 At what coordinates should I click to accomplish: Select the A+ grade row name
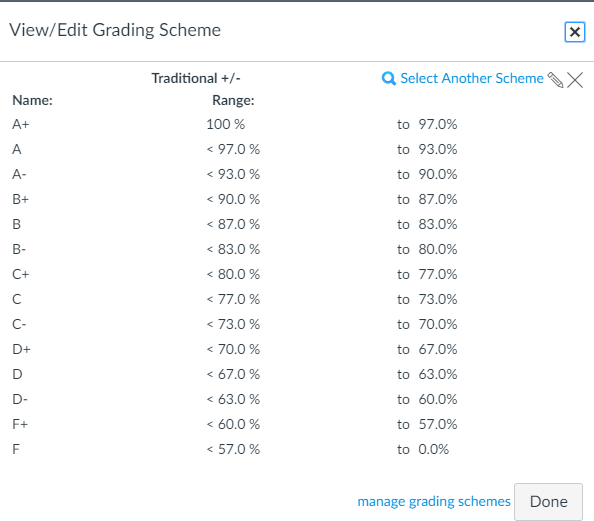(20, 124)
